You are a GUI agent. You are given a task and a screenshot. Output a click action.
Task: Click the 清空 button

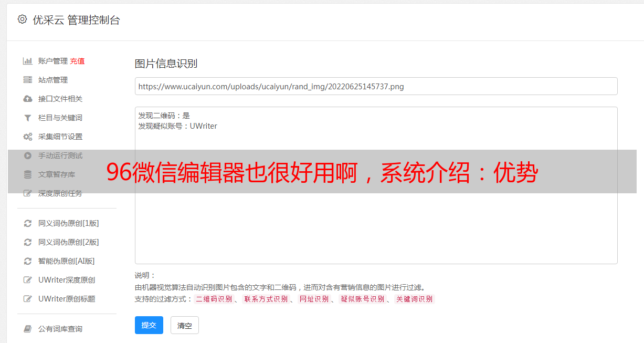(x=185, y=325)
